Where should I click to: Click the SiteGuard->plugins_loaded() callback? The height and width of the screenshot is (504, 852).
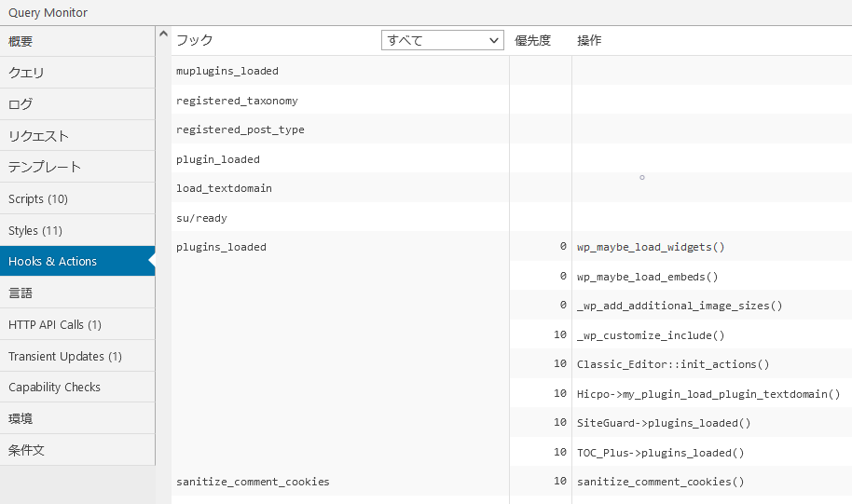664,423
